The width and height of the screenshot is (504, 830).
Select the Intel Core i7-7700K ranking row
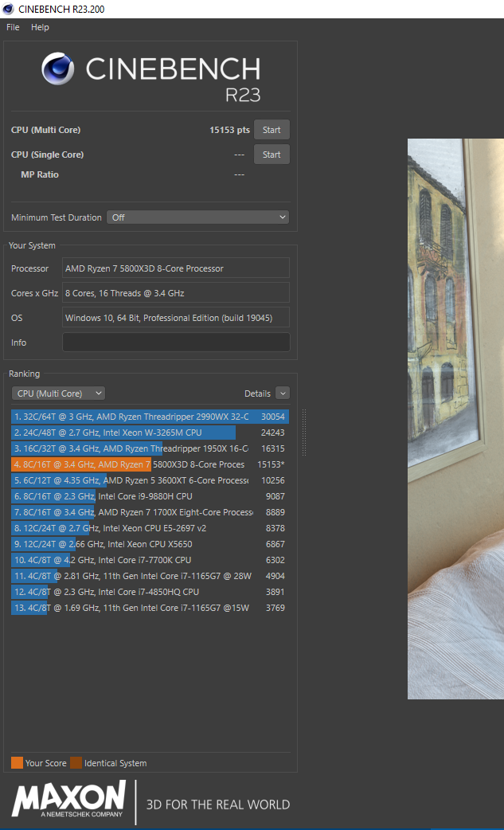[150, 559]
